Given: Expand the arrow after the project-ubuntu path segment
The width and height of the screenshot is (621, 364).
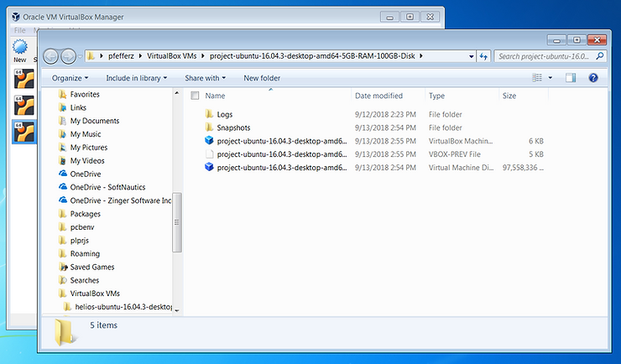Looking at the screenshot, I should click(421, 56).
